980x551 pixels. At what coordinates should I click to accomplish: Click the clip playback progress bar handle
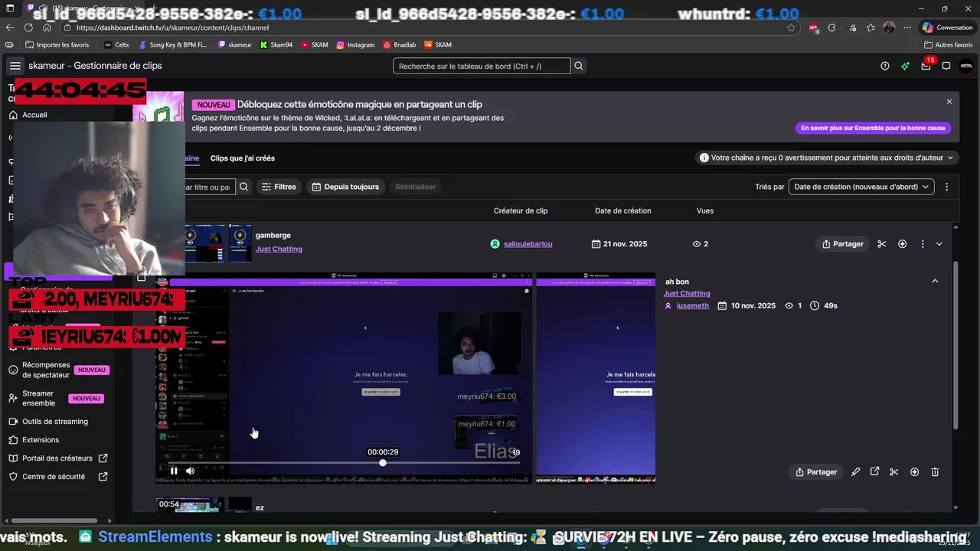383,463
